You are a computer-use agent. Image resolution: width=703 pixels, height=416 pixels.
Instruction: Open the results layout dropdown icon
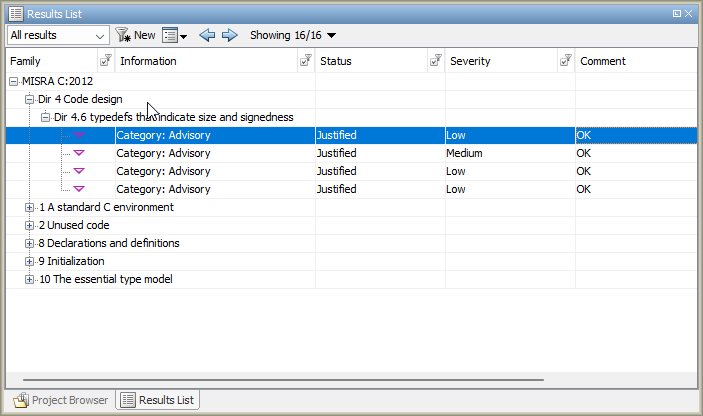point(174,35)
